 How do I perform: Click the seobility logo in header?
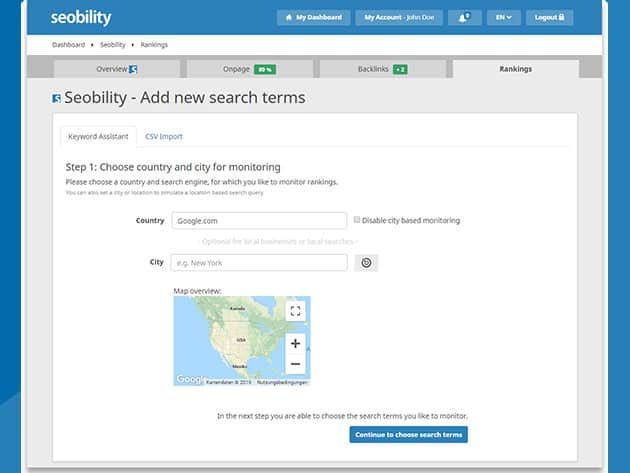pos(81,18)
